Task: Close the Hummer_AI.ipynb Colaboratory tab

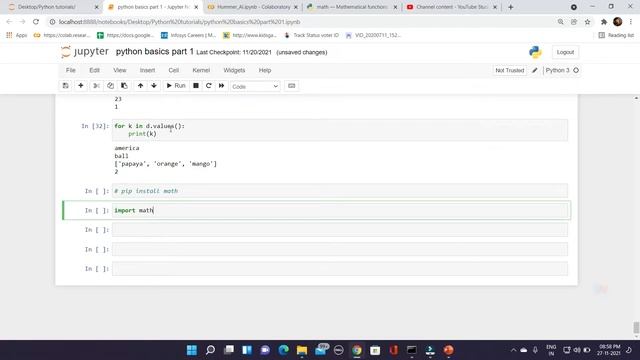Action: pos(296,7)
